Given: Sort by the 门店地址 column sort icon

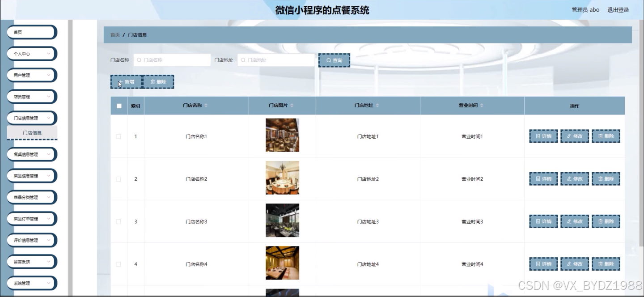Looking at the screenshot, I should (377, 106).
